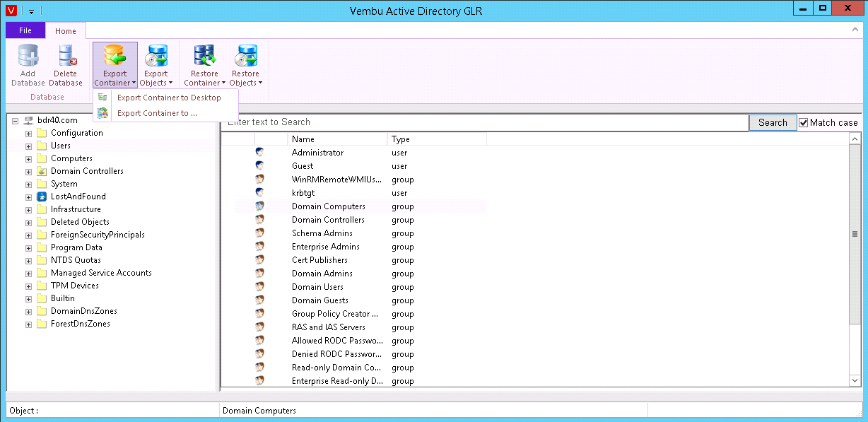The width and height of the screenshot is (868, 422).
Task: Select the Group Policy Creator row
Action: pyautogui.click(x=360, y=314)
